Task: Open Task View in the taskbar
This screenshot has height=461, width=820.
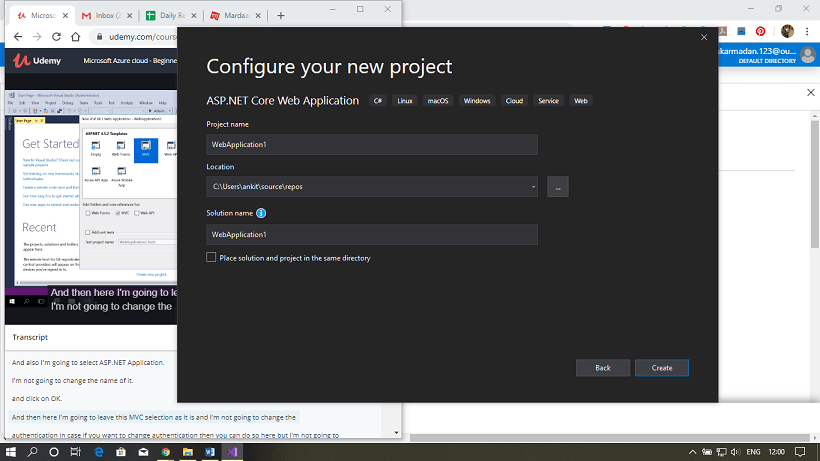Action: pos(76,452)
